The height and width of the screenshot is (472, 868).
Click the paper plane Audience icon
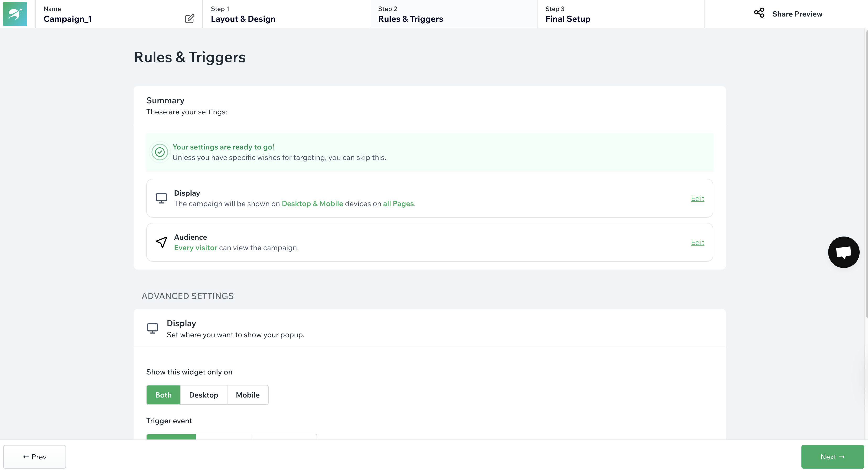(161, 242)
